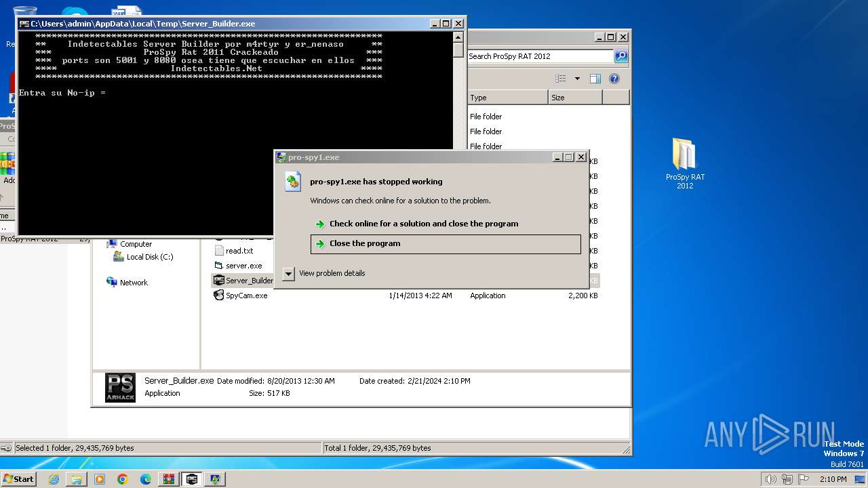Screen dimensions: 868x488
Task: Change view using the view icon
Action: coord(560,79)
